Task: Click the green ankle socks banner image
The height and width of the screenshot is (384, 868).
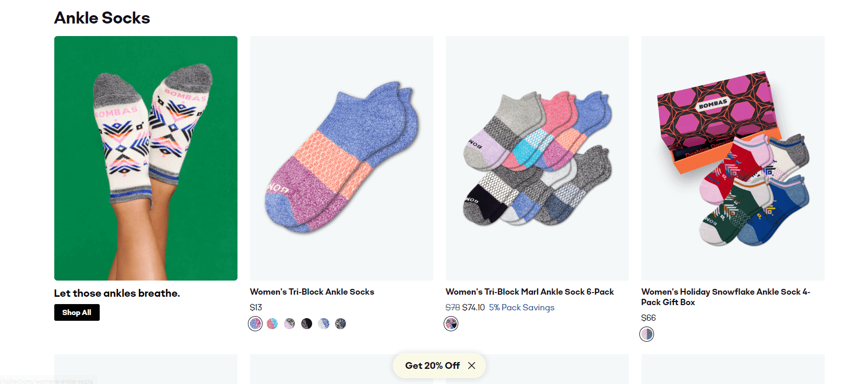Action: coord(146,157)
